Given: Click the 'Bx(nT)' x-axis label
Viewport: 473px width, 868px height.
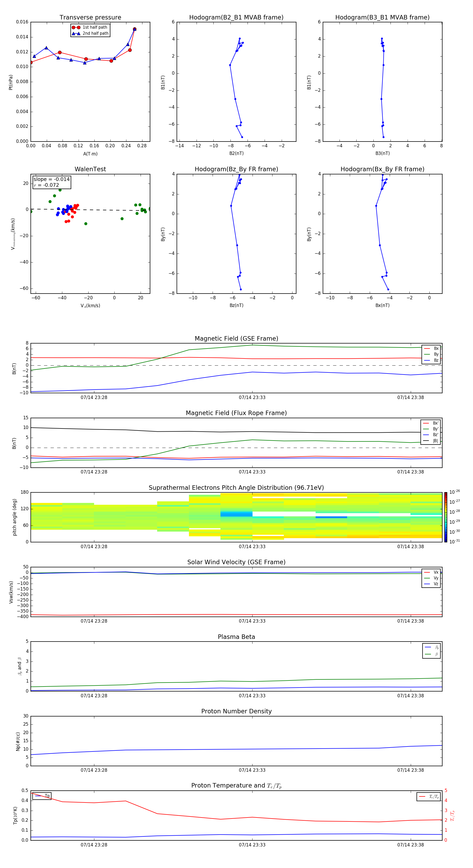Looking at the screenshot, I should [x=382, y=305].
